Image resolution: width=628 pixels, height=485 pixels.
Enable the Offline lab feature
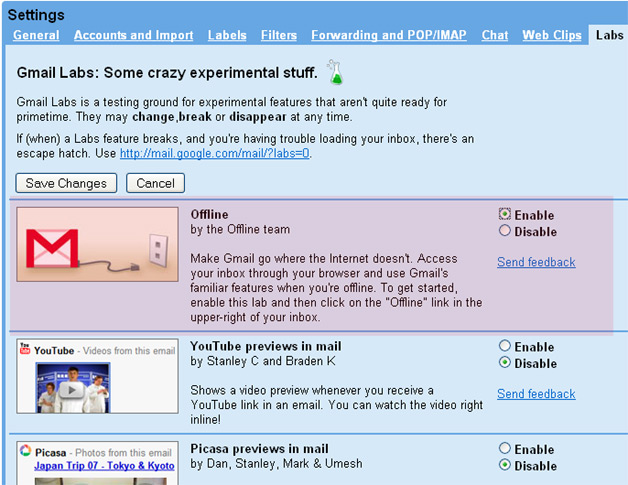coord(504,215)
